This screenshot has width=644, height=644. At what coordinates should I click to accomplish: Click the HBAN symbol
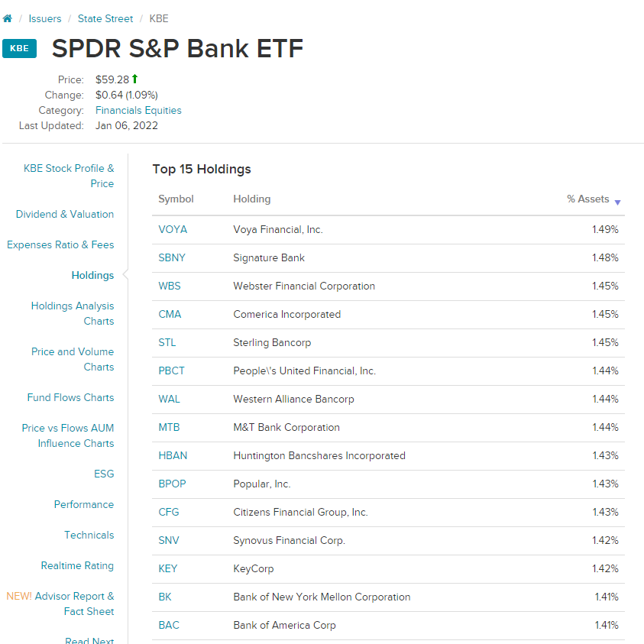[x=173, y=455]
